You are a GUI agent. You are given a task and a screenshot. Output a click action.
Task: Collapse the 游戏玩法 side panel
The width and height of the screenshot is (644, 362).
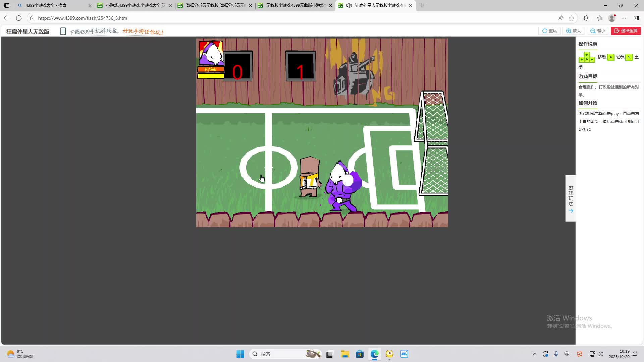pyautogui.click(x=571, y=198)
